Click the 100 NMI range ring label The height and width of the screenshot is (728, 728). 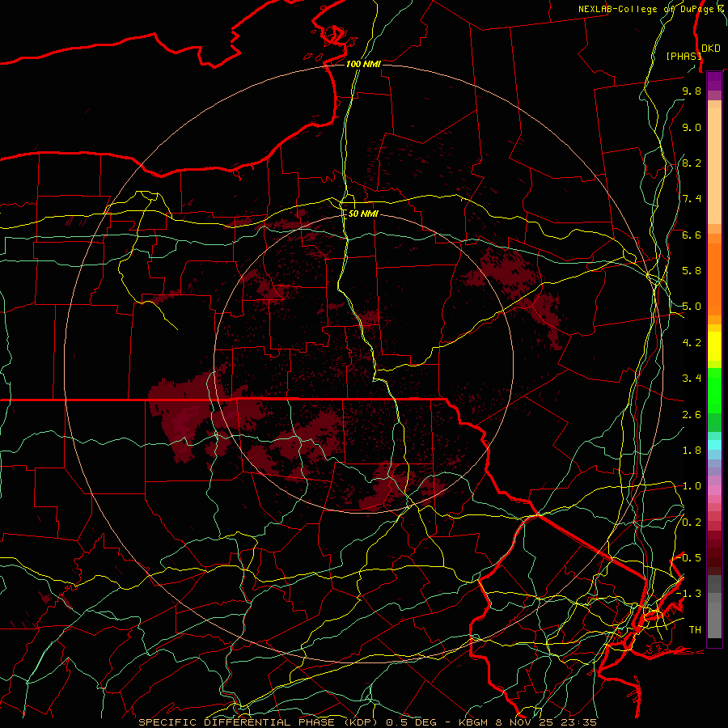(x=363, y=64)
